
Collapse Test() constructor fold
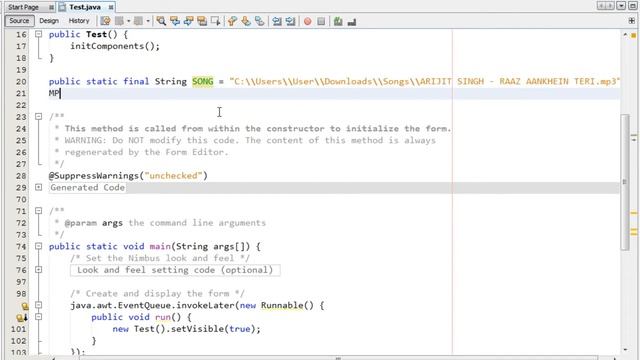click(x=38, y=34)
